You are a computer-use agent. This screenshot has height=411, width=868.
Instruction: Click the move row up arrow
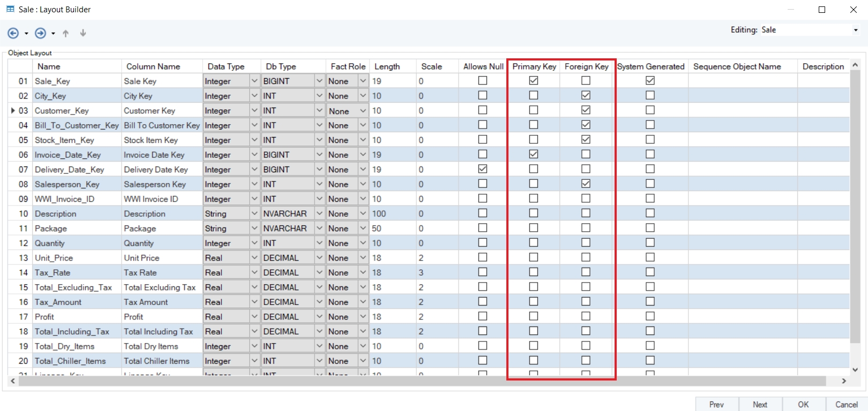[66, 33]
